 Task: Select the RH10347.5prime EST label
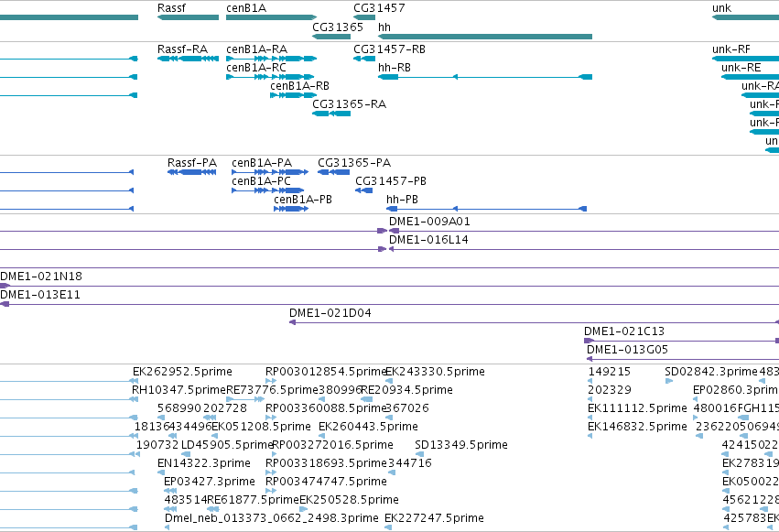click(179, 390)
